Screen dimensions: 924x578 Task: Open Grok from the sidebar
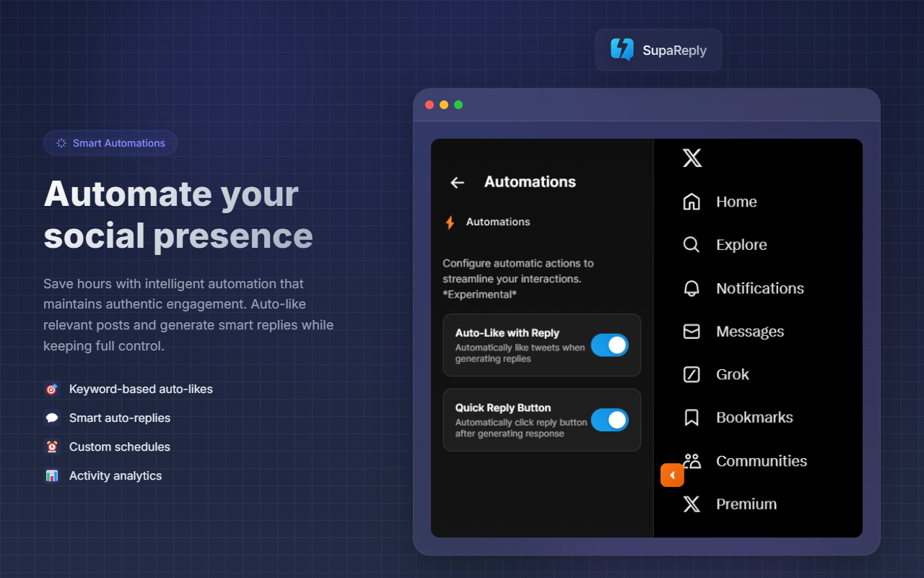pos(733,374)
